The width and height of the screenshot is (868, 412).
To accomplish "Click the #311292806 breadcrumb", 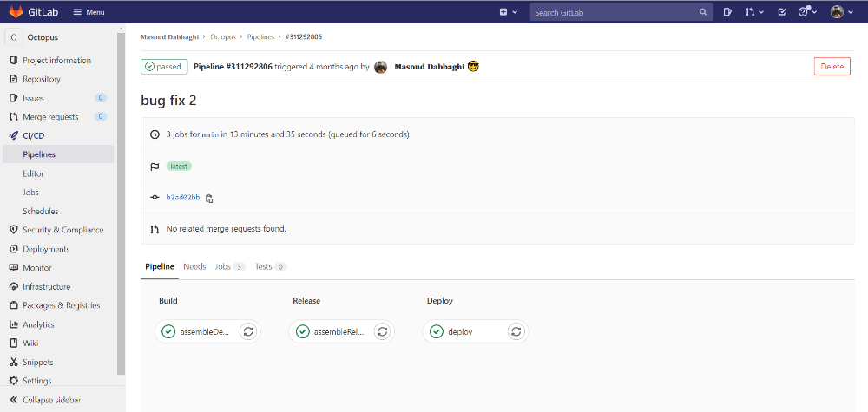I will (304, 37).
